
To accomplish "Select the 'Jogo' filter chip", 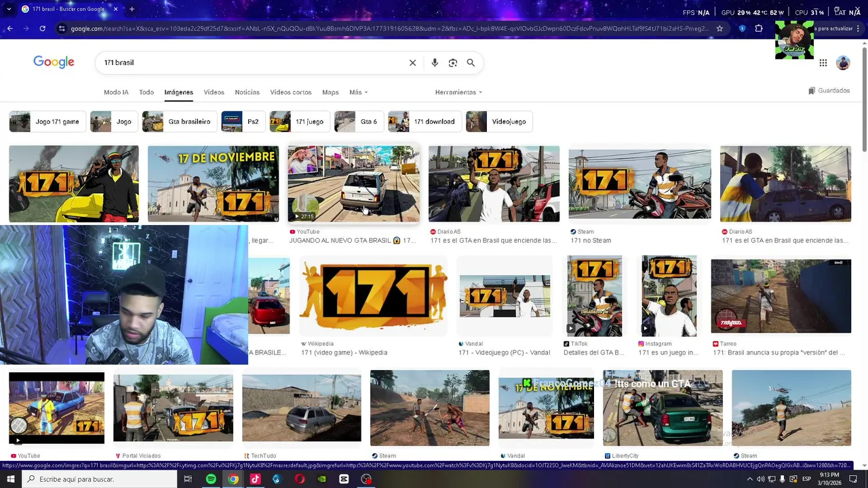I will click(113, 121).
